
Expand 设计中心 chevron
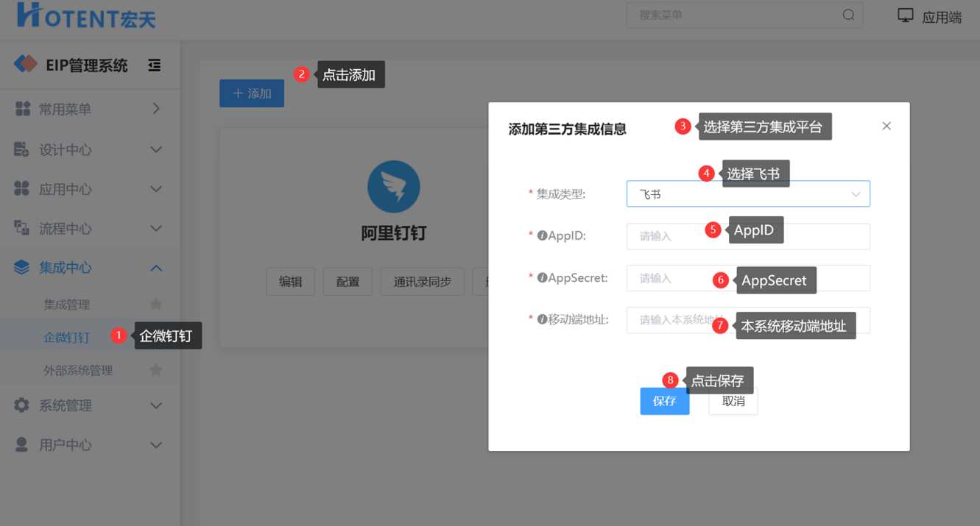tap(156, 149)
